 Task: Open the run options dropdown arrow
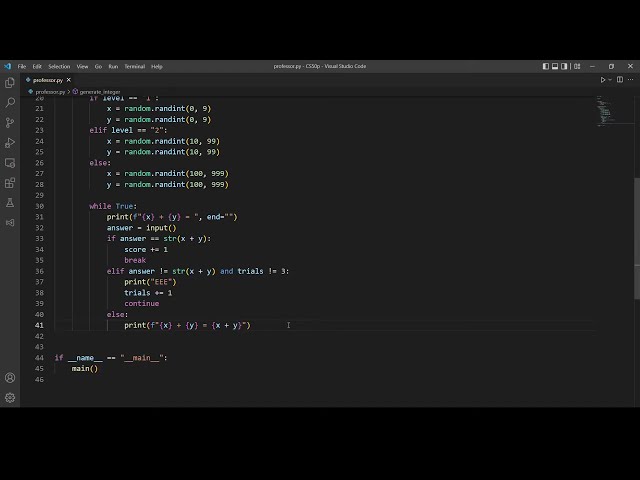pos(610,80)
